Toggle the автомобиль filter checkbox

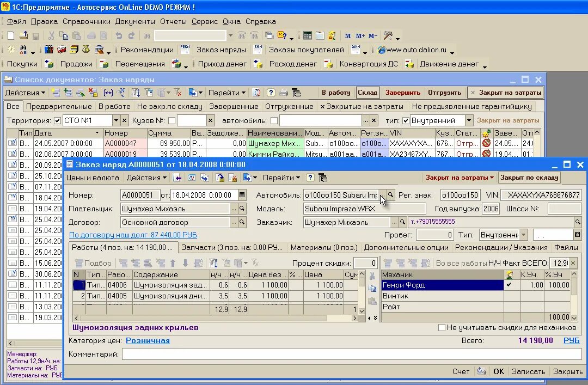pos(274,120)
